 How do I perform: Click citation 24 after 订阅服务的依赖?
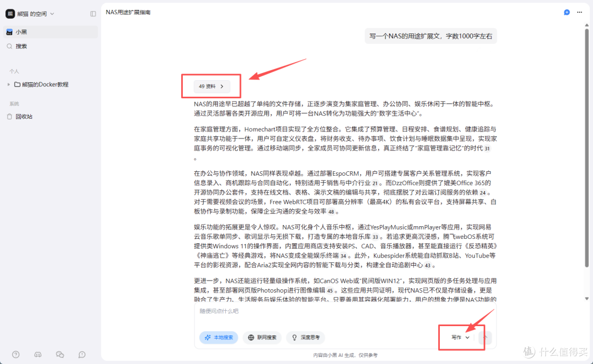click(x=483, y=193)
